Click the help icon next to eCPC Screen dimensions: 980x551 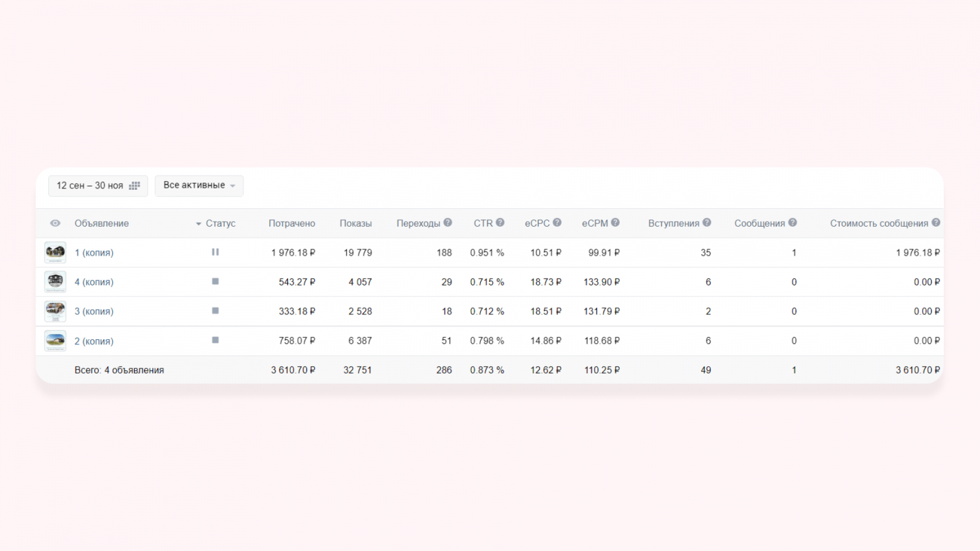point(557,223)
